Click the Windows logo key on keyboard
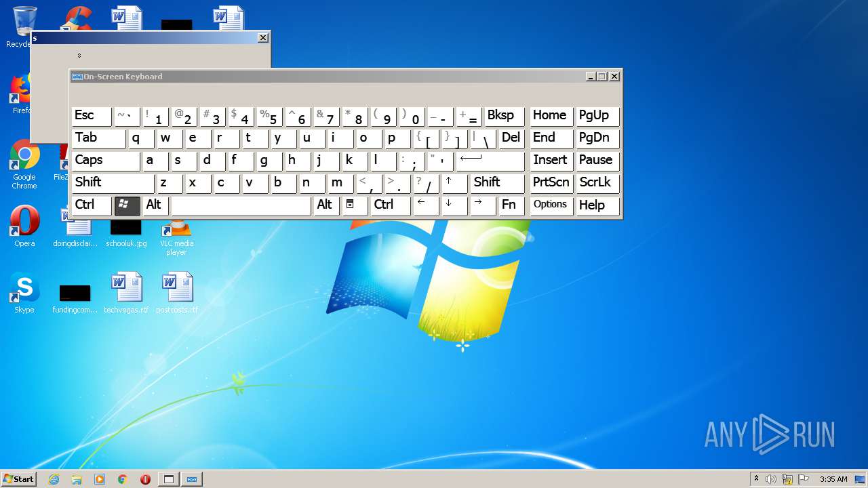This screenshot has height=488, width=868. (x=127, y=205)
